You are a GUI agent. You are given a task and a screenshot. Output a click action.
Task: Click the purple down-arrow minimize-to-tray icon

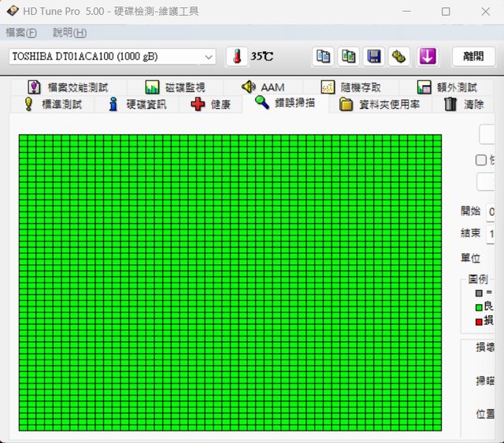click(428, 57)
